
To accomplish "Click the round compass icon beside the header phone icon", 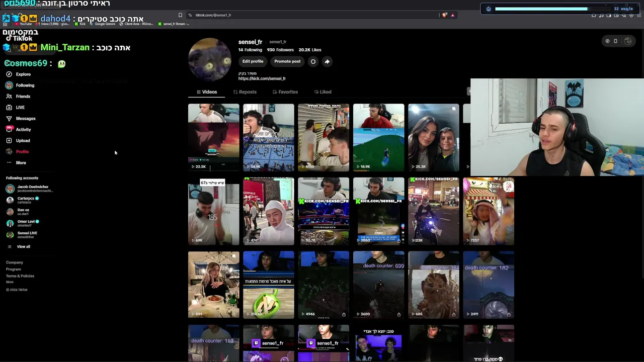I will point(607,41).
